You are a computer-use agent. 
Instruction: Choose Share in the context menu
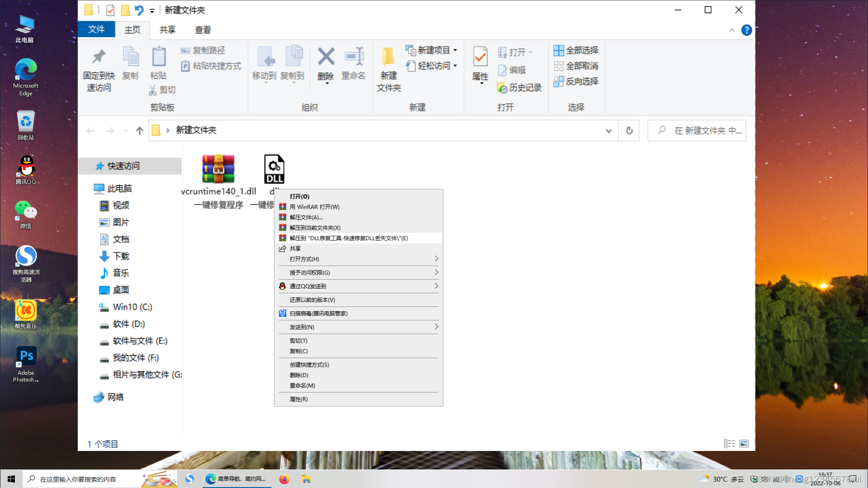coord(359,249)
